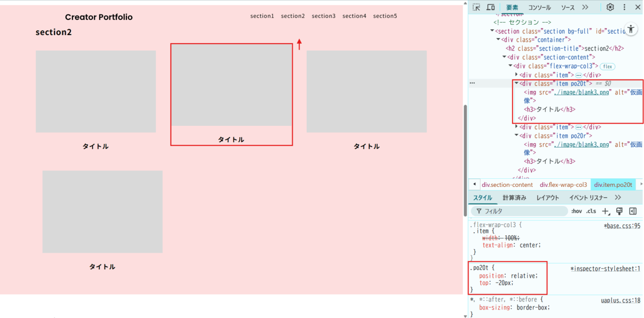644x318 pixels.
Task: Toggle the flex badge on flex-wrap-col3
Action: click(x=607, y=66)
